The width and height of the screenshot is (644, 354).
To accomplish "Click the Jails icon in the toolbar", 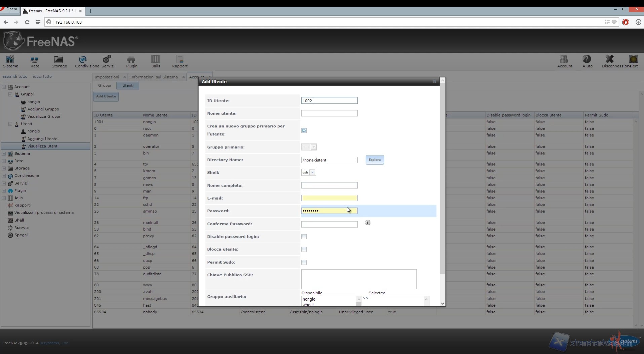I will [156, 62].
